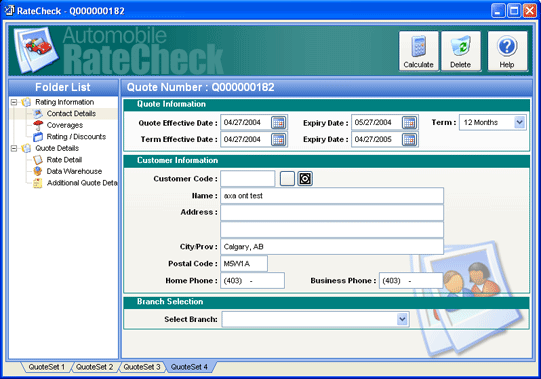Open the Select Branch dropdown
541x379 pixels.
[x=402, y=319]
